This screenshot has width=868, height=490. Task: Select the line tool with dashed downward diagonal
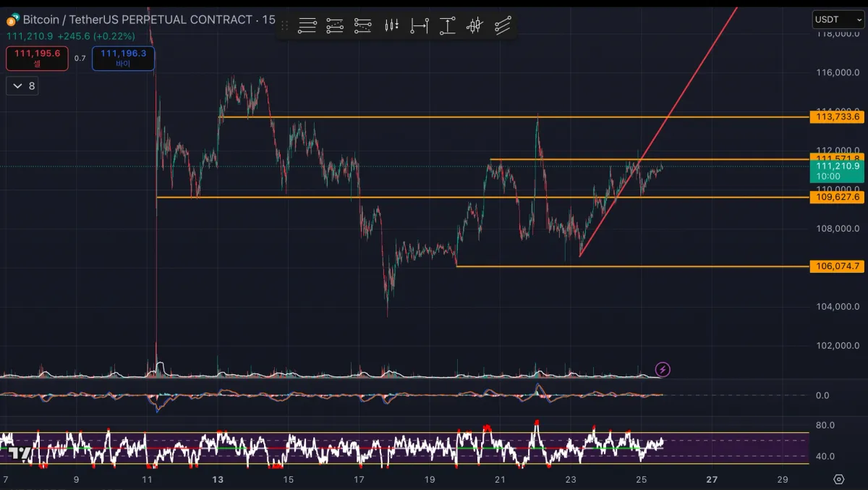(362, 26)
